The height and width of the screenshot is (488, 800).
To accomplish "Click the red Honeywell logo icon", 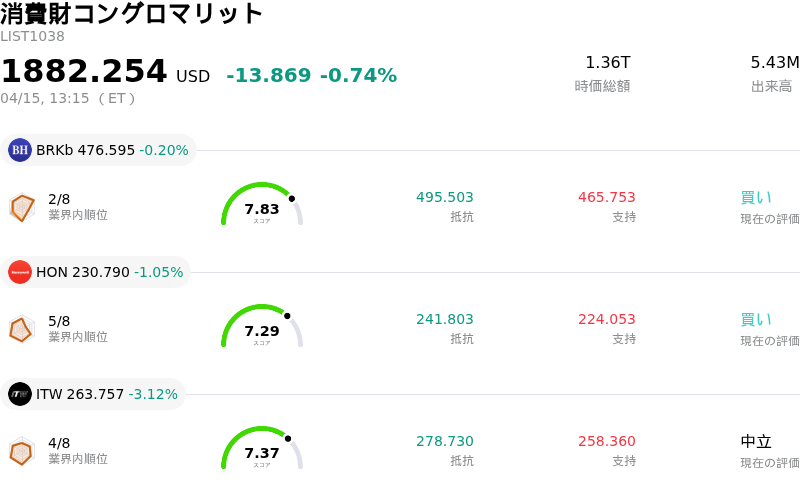I will [x=20, y=272].
